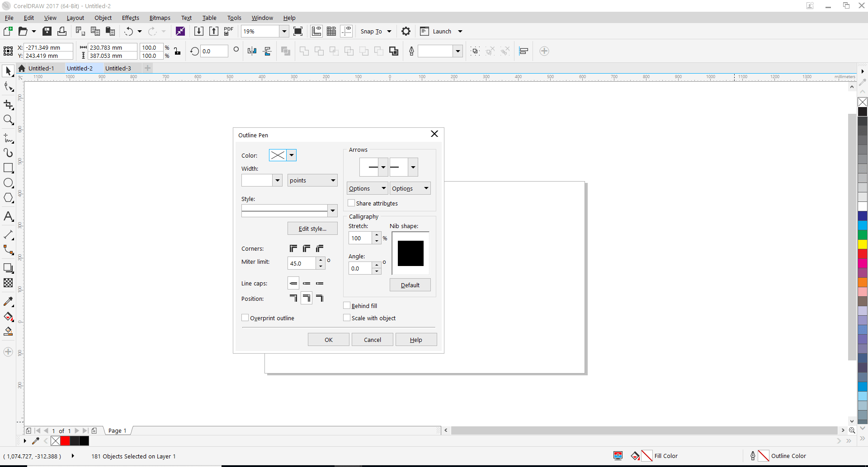The height and width of the screenshot is (467, 868).
Task: Click Cancel in Outline Pen dialog
Action: (373, 340)
